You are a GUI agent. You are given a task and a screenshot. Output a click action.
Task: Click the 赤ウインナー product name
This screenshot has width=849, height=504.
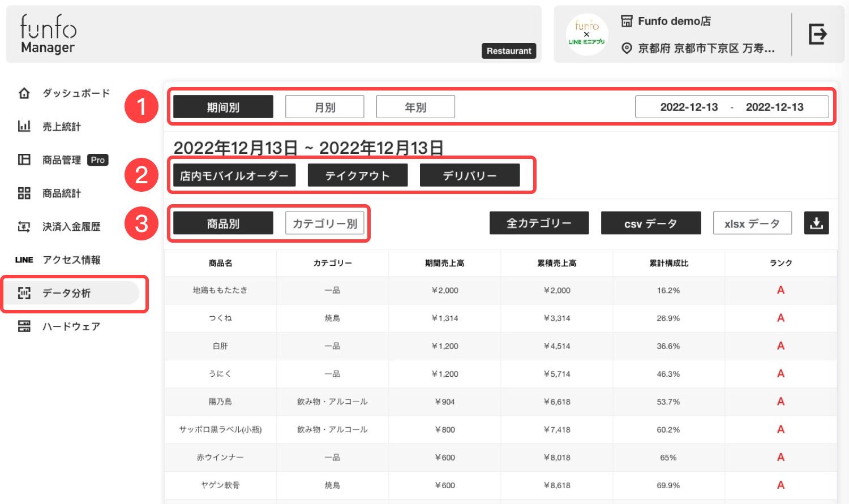coord(220,457)
